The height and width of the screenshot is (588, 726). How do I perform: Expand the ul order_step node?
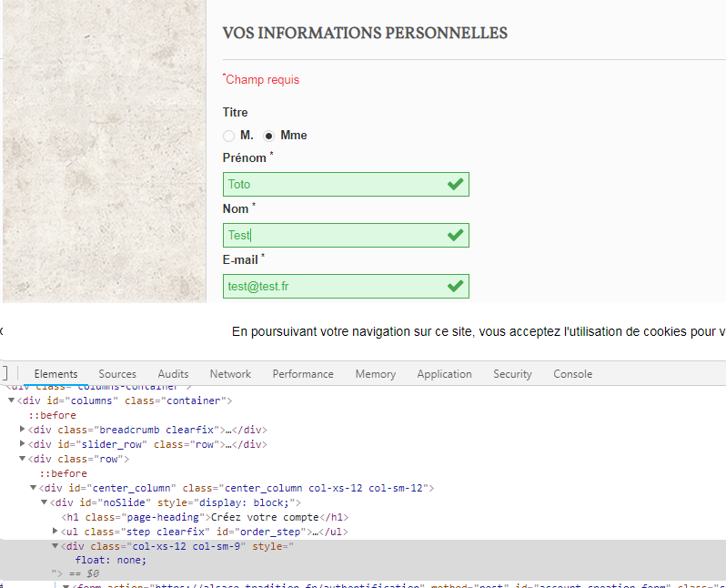click(55, 531)
